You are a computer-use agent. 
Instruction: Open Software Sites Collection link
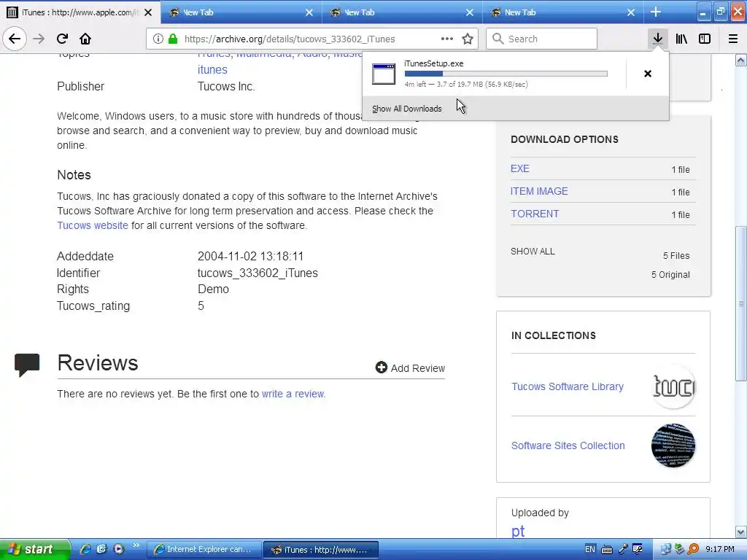[568, 446]
